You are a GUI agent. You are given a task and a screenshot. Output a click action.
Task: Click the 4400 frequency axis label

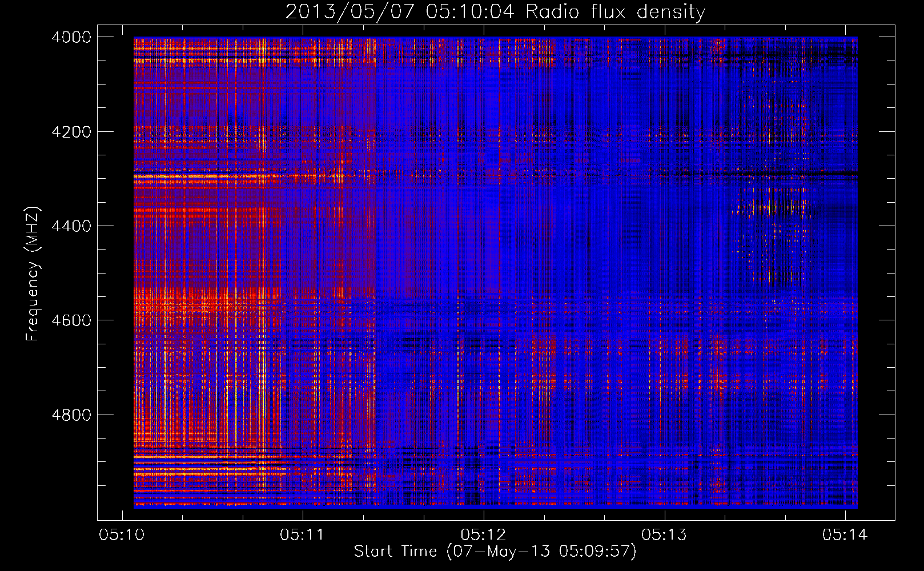point(71,226)
